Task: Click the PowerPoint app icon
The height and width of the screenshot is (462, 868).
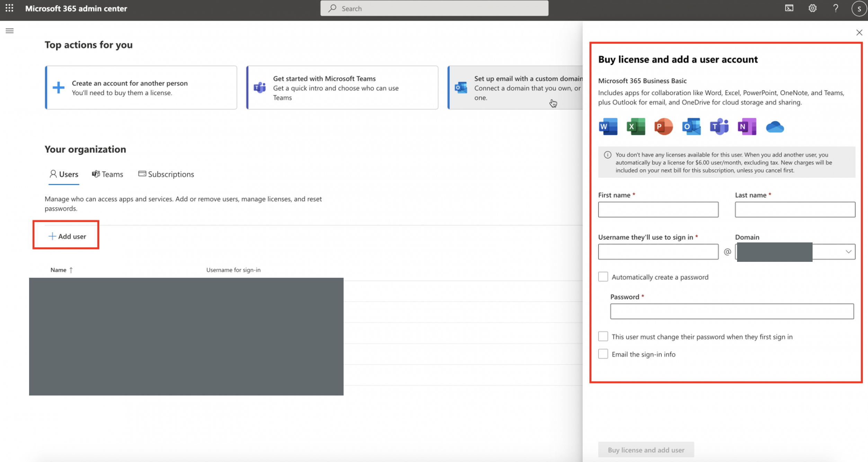Action: pyautogui.click(x=663, y=126)
